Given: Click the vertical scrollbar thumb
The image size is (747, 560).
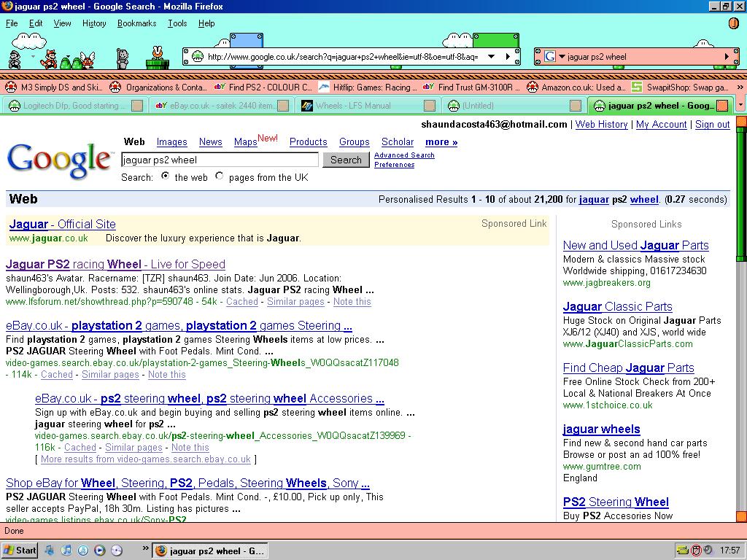Looking at the screenshot, I should click(x=741, y=194).
